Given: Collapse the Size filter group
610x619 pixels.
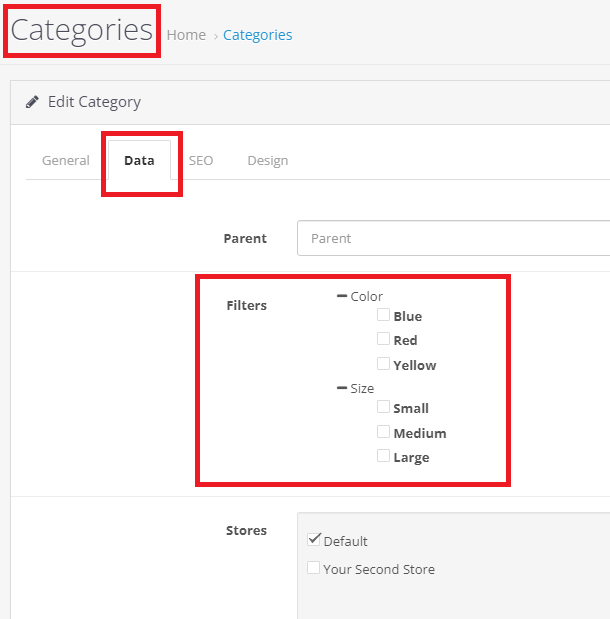Looking at the screenshot, I should (x=343, y=388).
